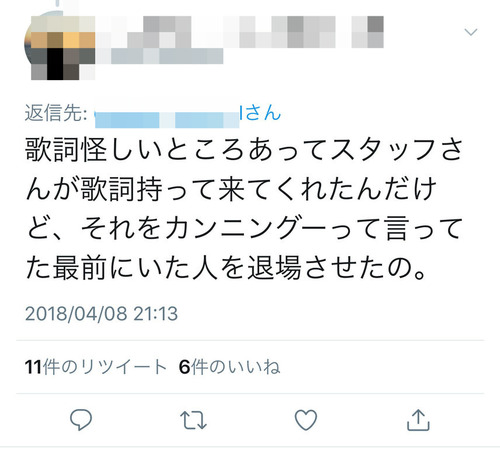Viewport: 500px width, 449px height.
Task: Tap the reply speech bubble icon
Action: [x=81, y=420]
